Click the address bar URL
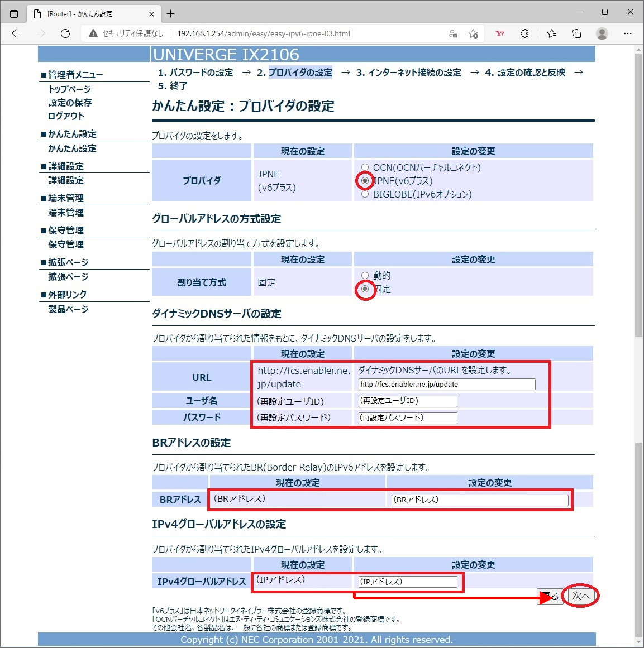Image resolution: width=644 pixels, height=648 pixels. [x=264, y=33]
